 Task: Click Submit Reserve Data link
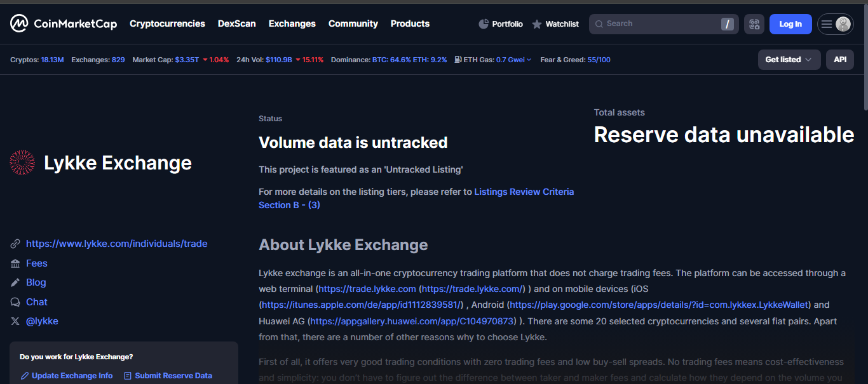pyautogui.click(x=173, y=376)
